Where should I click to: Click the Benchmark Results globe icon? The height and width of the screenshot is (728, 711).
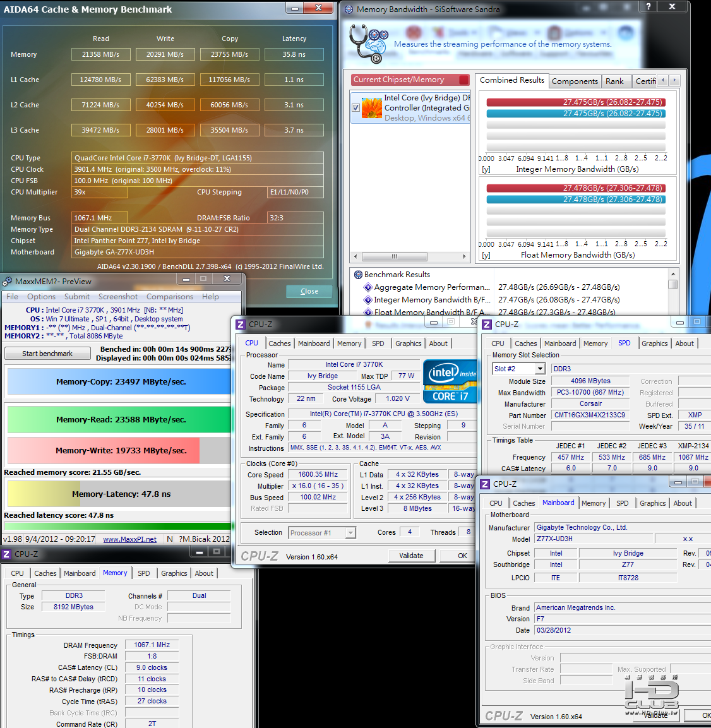click(358, 275)
